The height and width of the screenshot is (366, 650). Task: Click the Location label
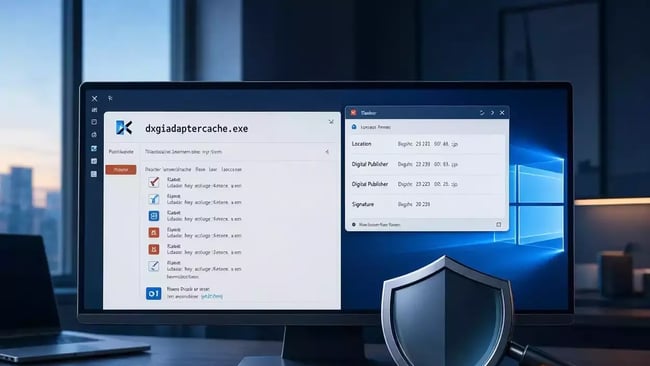[361, 144]
